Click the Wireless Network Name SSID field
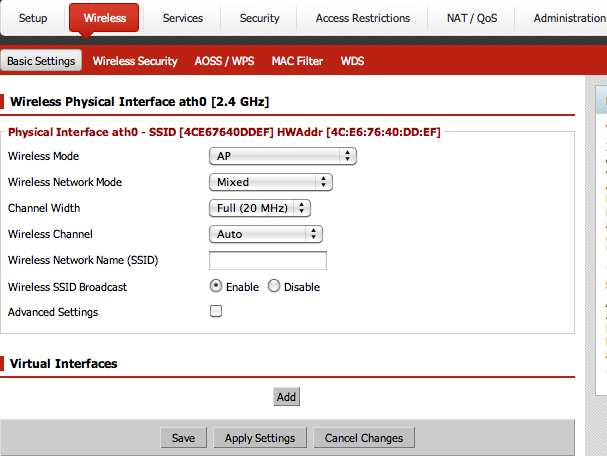Viewport: 607px width, 459px height. point(268,261)
